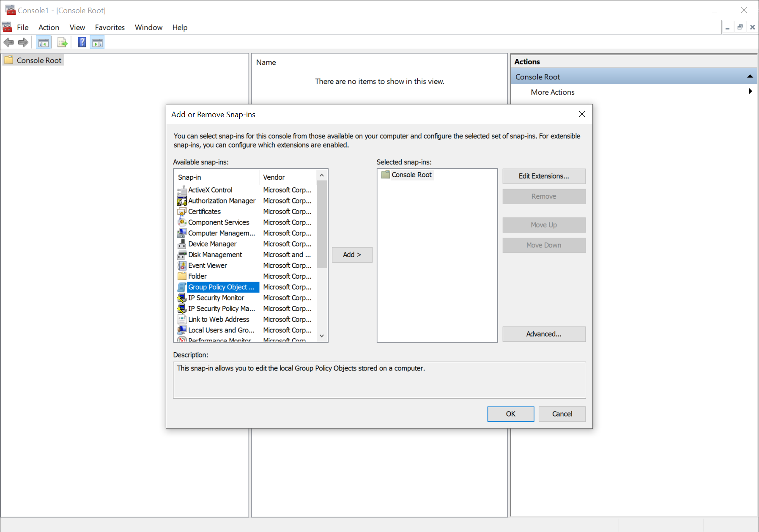Cancel the Add or Remove Snap-ins dialog
This screenshot has height=532, width=759.
(562, 414)
